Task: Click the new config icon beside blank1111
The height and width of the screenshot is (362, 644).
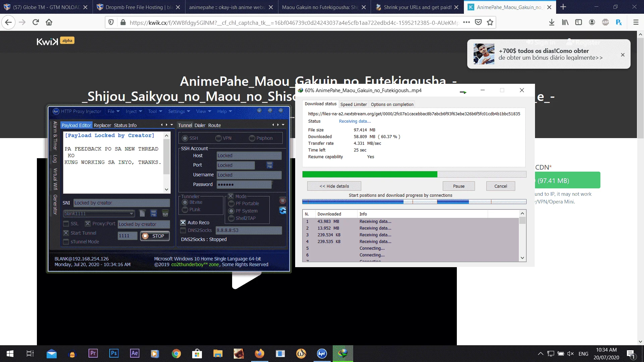Action: coord(142,213)
